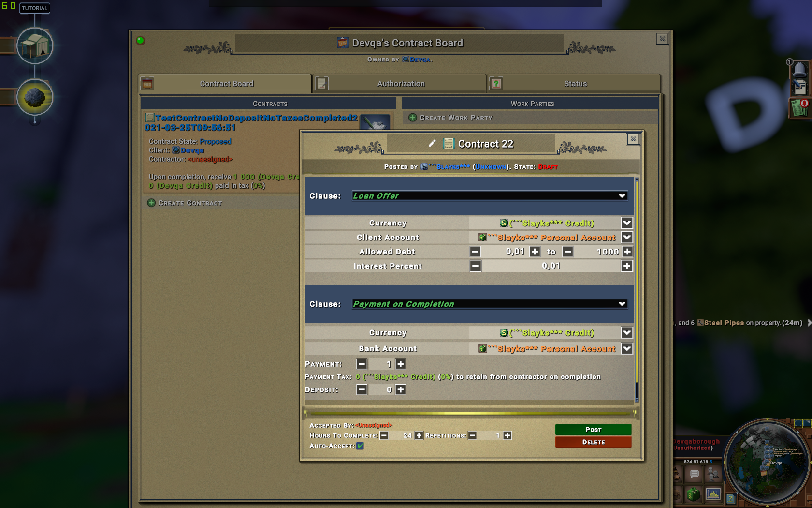
Task: Click the green plus icon beside Create Contract
Action: click(151, 203)
